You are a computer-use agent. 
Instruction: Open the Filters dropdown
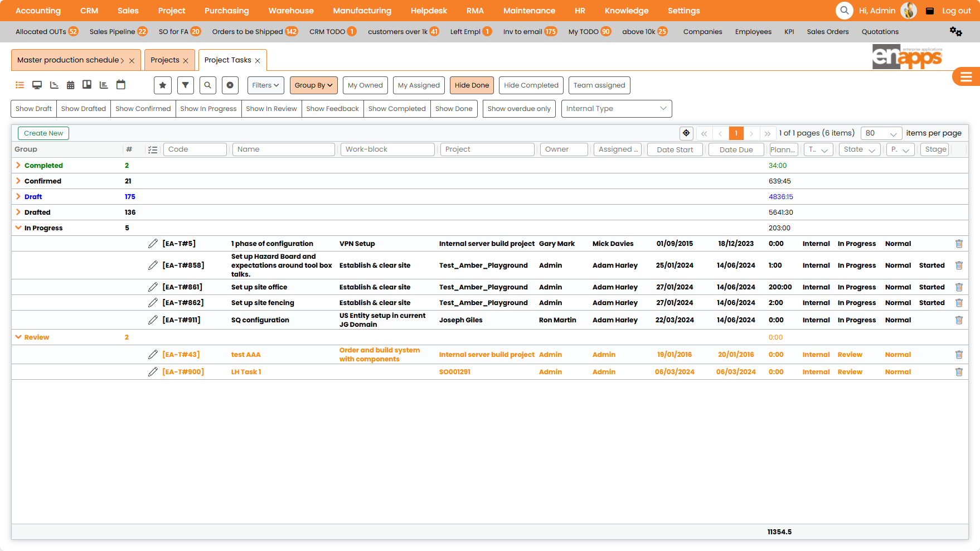tap(265, 85)
